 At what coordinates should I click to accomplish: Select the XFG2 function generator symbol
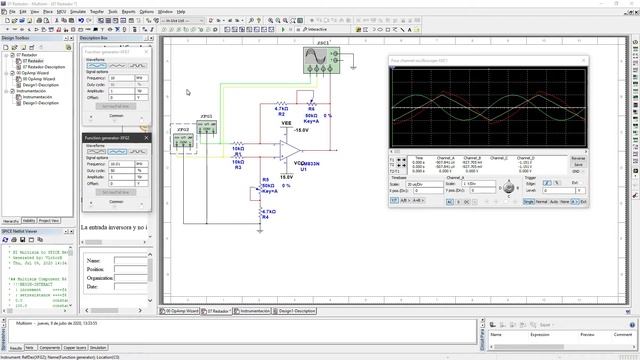point(183,140)
